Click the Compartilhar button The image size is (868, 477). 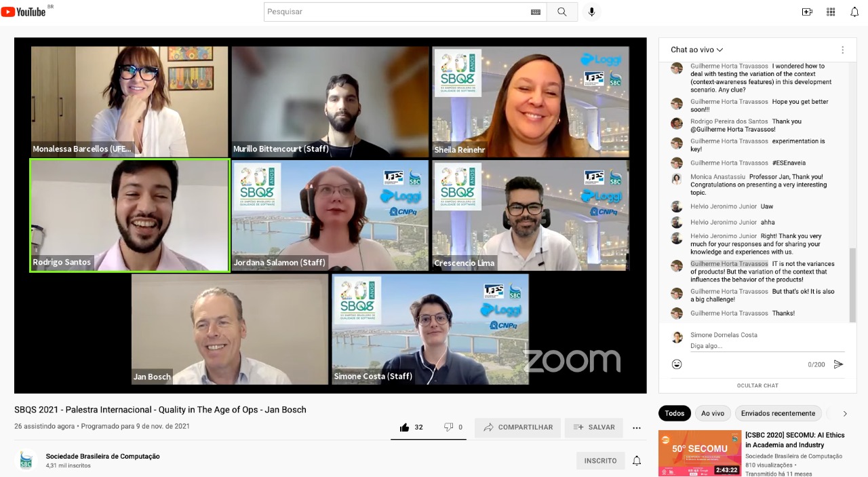[x=518, y=427]
